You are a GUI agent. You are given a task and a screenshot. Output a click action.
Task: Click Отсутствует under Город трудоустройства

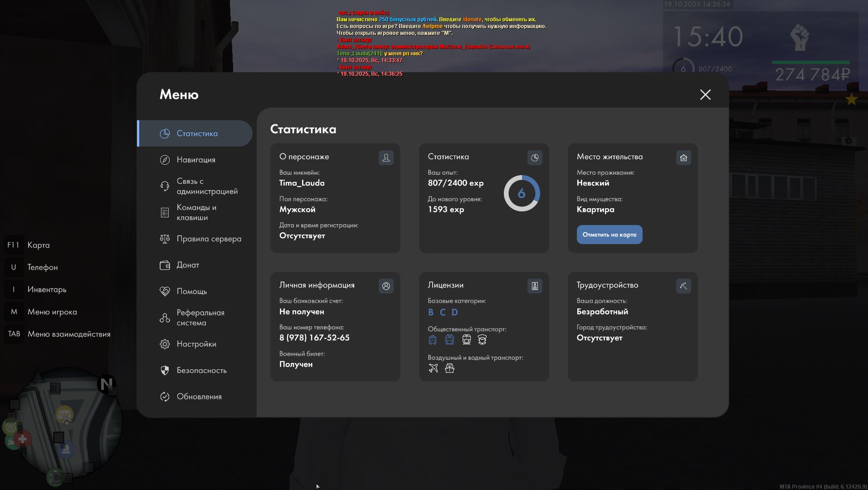(x=600, y=338)
